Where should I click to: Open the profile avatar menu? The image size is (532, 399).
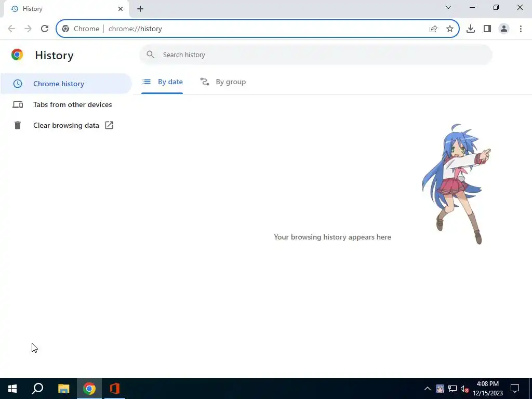pos(504,29)
